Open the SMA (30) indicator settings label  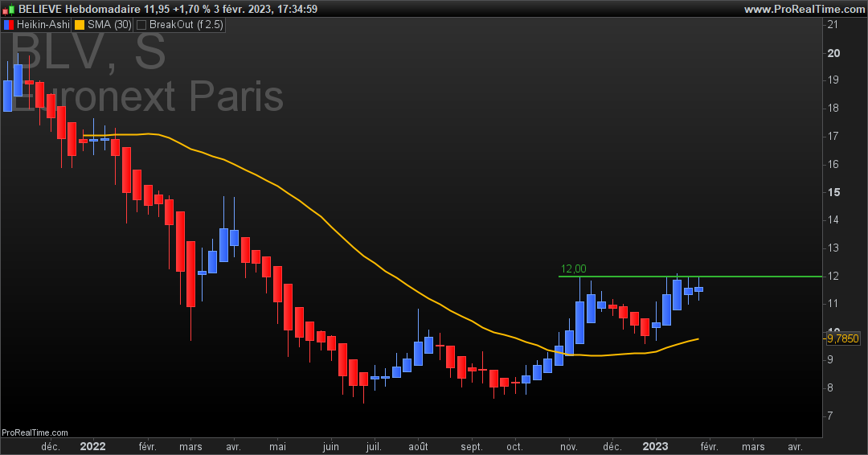pyautogui.click(x=109, y=24)
